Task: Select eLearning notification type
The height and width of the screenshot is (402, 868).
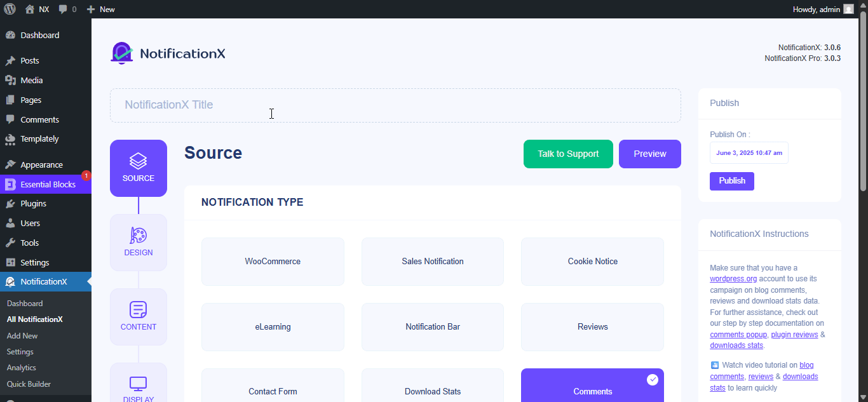Action: click(x=273, y=327)
